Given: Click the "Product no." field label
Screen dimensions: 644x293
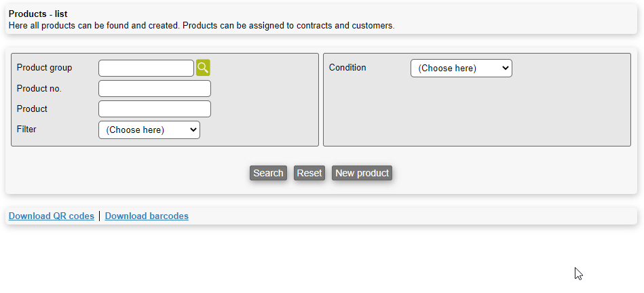Looking at the screenshot, I should click(x=39, y=88).
